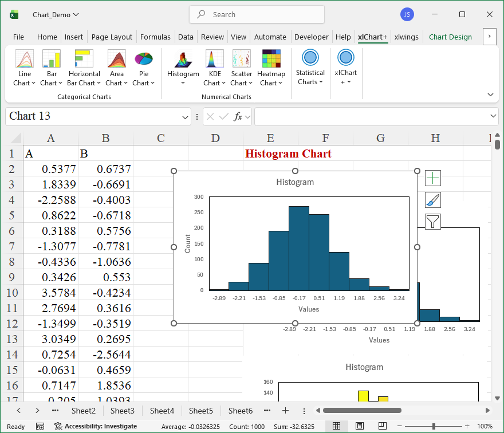This screenshot has width=504, height=433.
Task: Add a new sheet with plus button
Action: pos(285,411)
